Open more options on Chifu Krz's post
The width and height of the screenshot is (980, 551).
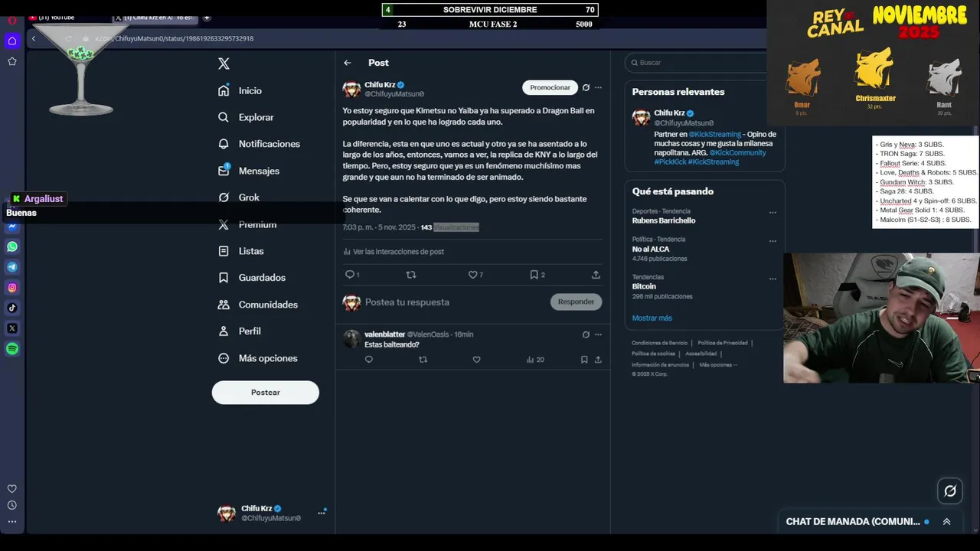click(x=598, y=87)
